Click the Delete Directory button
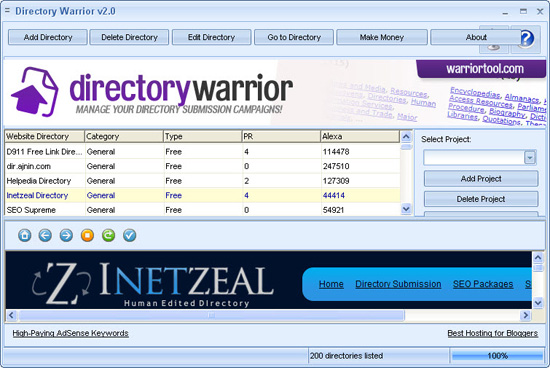The height and width of the screenshot is (368, 550). [129, 37]
